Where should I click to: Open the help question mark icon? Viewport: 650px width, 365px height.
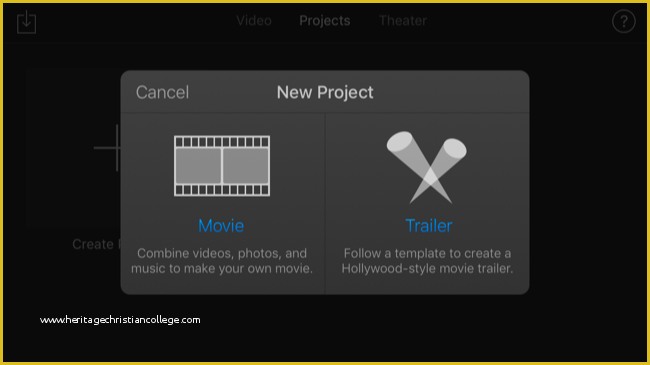[623, 21]
